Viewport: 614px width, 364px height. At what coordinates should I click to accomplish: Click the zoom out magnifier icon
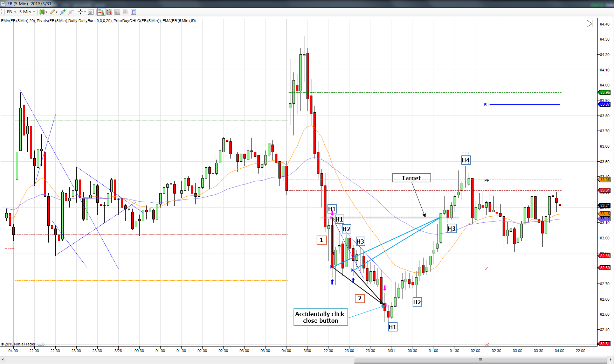point(71,12)
